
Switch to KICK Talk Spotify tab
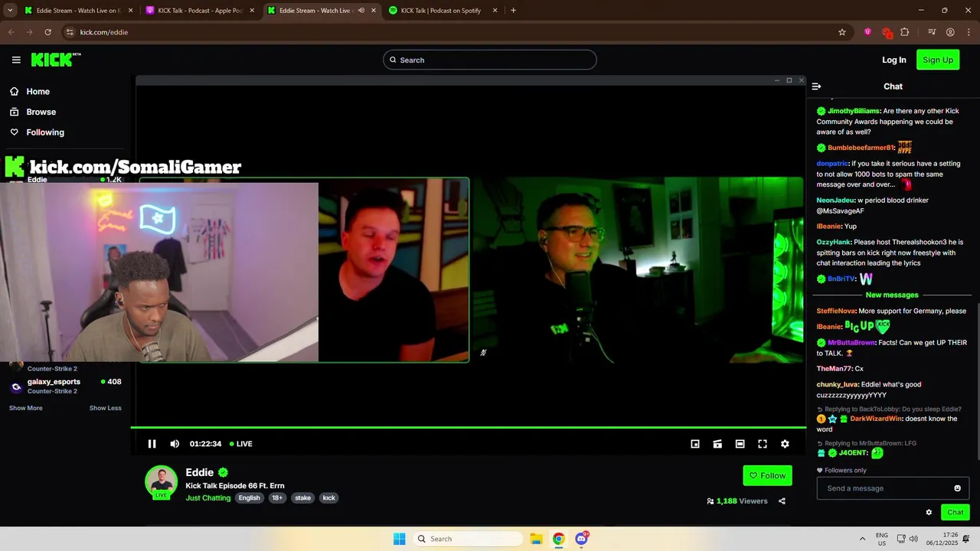(443, 11)
